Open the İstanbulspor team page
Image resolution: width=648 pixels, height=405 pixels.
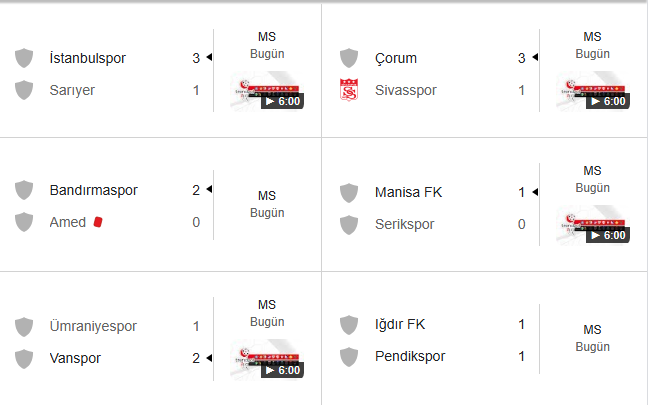tap(87, 58)
